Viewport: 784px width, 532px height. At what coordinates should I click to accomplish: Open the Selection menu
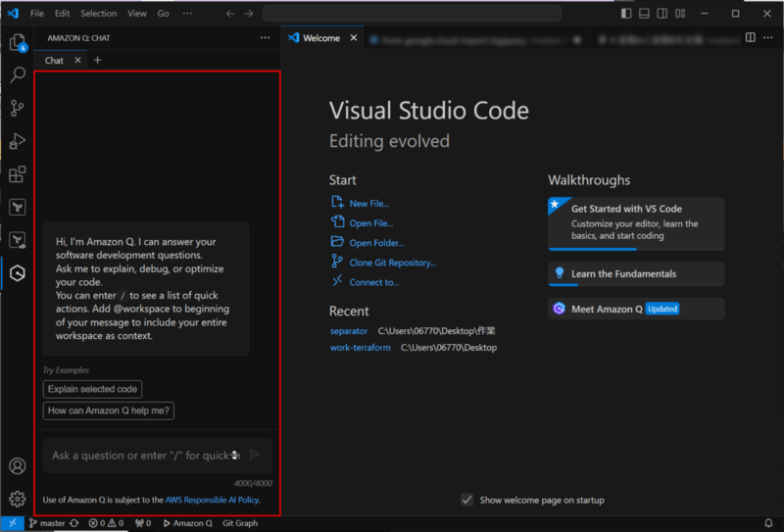point(98,14)
